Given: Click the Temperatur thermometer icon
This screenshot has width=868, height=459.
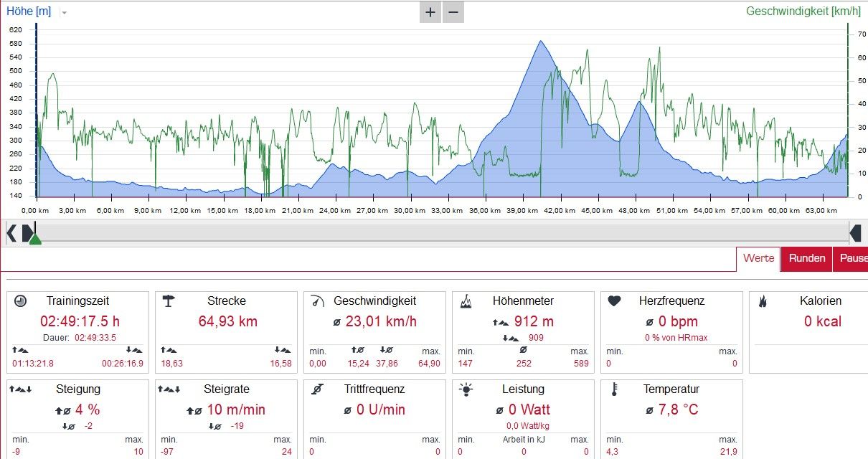Looking at the screenshot, I should [x=614, y=389].
